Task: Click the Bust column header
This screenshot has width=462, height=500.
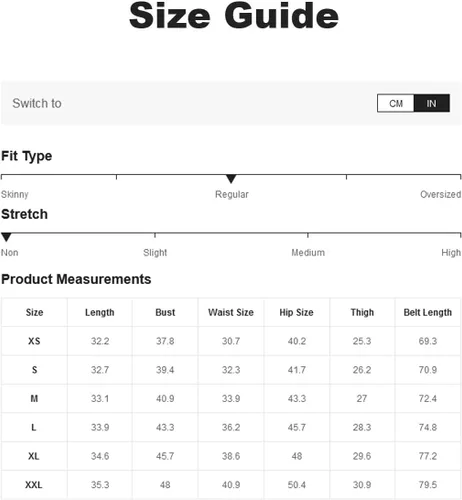Action: (165, 312)
